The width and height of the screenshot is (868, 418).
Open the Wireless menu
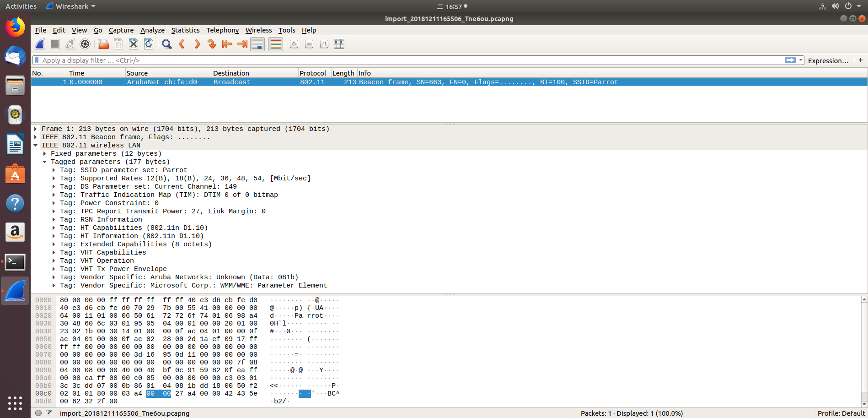258,30
